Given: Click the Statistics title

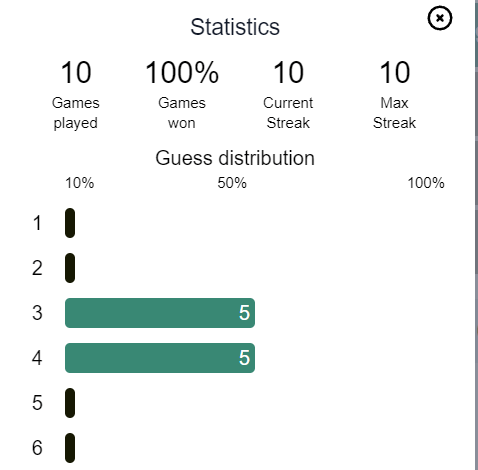Looking at the screenshot, I should tap(235, 27).
